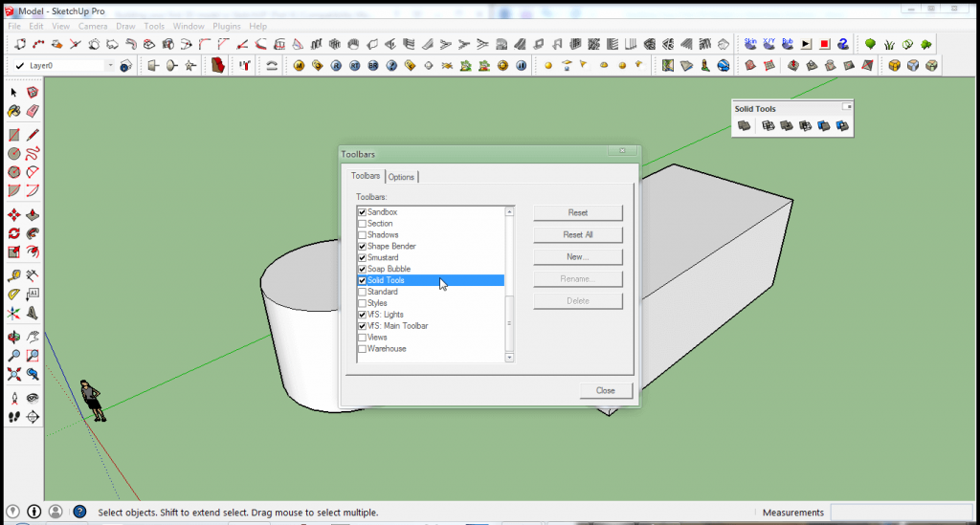Pick the Tape Measure tool

[13, 276]
